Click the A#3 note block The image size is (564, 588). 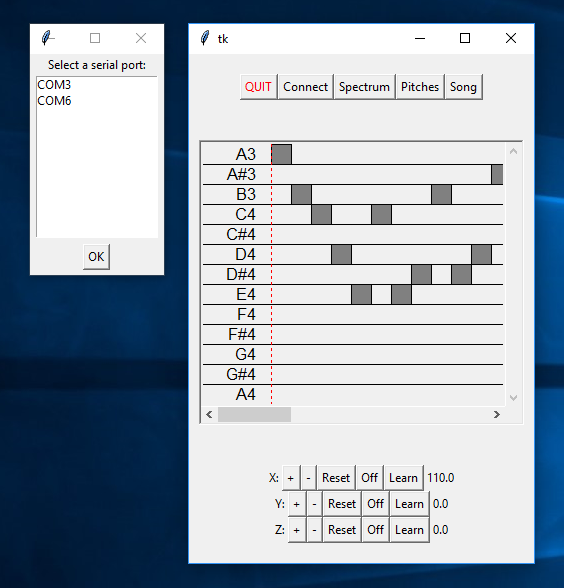[497, 174]
